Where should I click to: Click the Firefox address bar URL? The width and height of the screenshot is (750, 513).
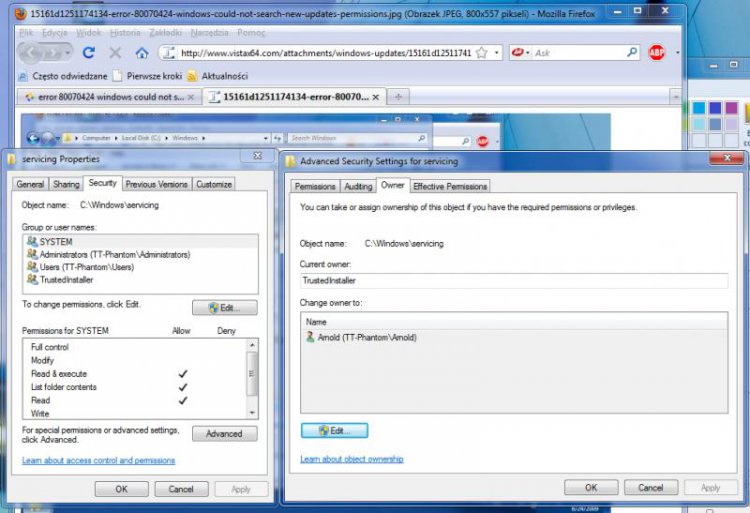click(x=326, y=53)
